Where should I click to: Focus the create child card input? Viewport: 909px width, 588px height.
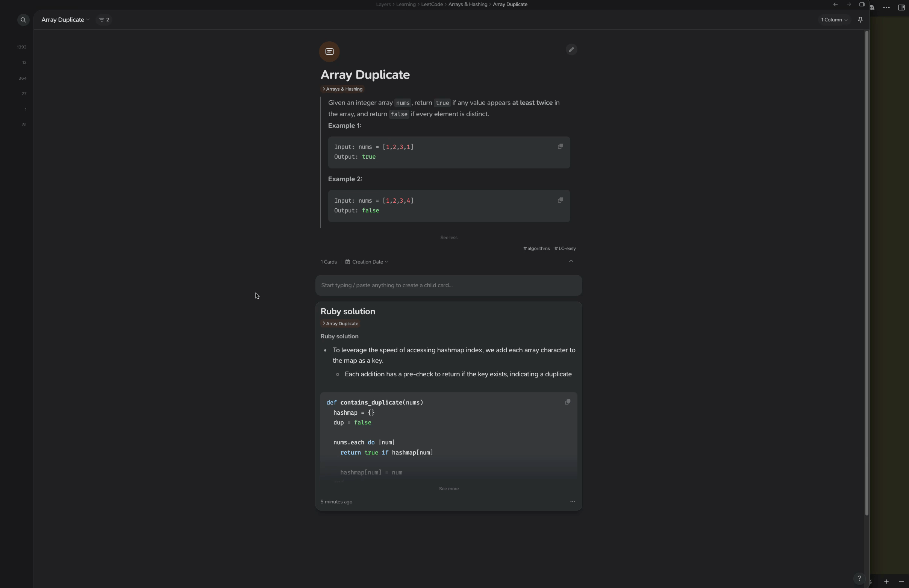[x=448, y=286]
